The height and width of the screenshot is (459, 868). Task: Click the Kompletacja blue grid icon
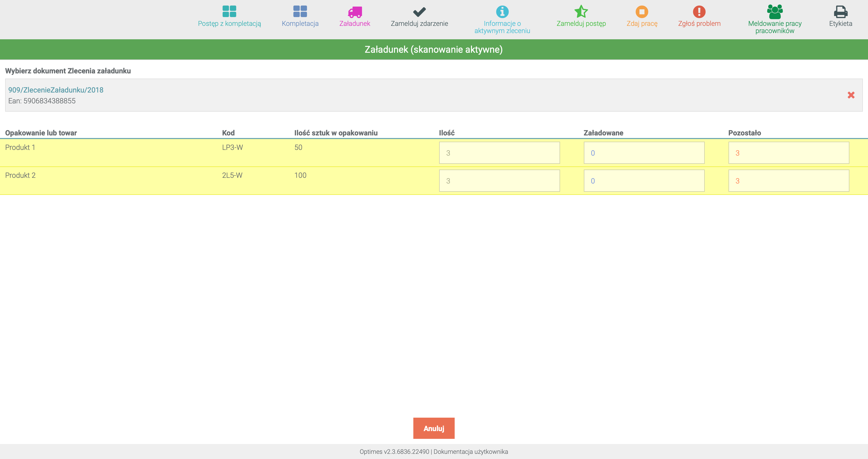(300, 11)
